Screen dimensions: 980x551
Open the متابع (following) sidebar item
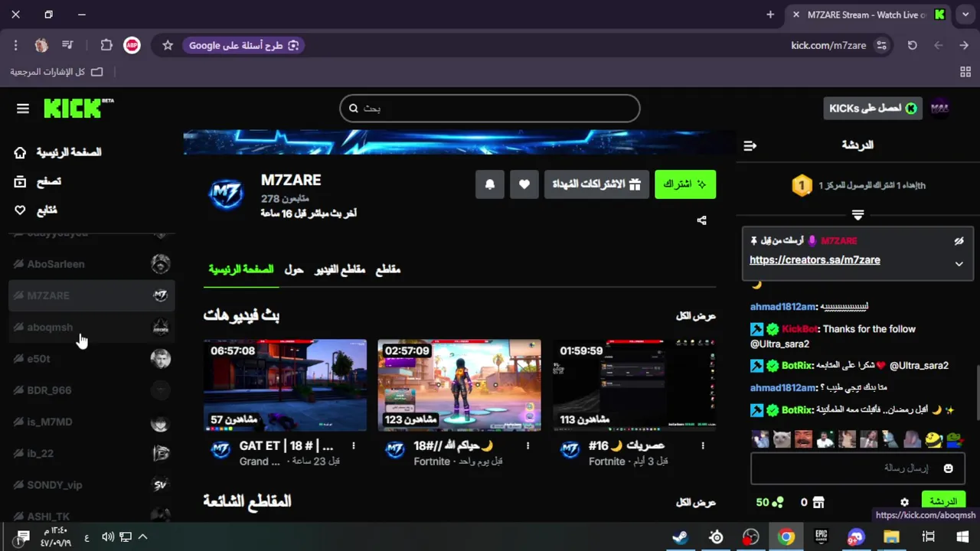tap(36, 210)
